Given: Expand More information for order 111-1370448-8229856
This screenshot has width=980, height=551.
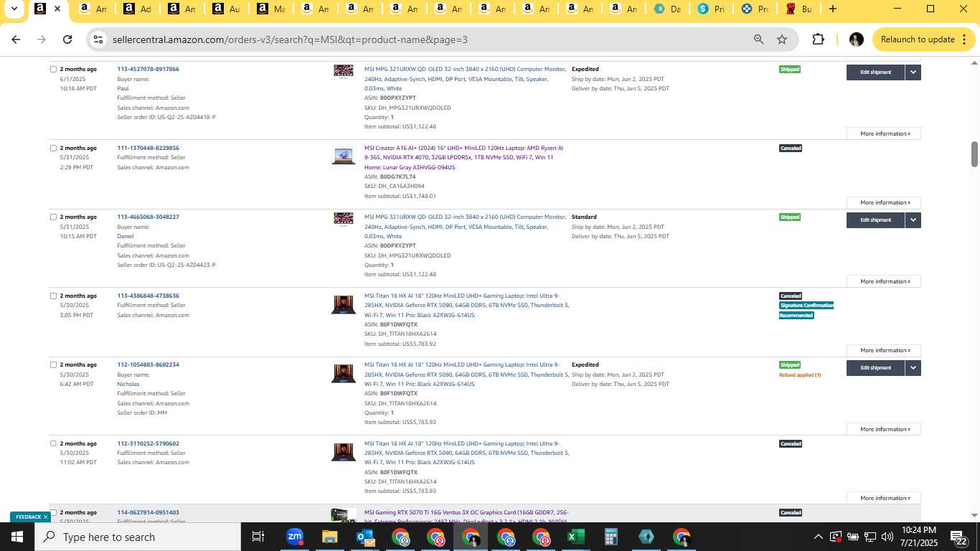Looking at the screenshot, I should [x=885, y=202].
